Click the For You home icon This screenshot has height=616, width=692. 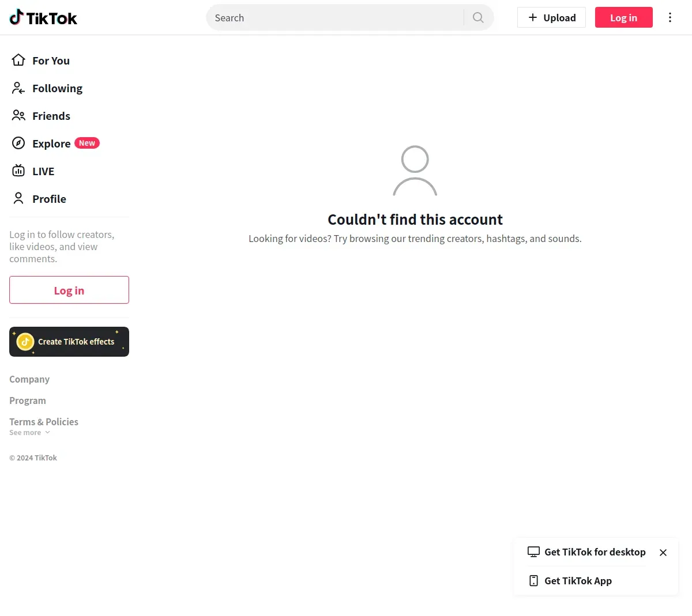click(18, 60)
